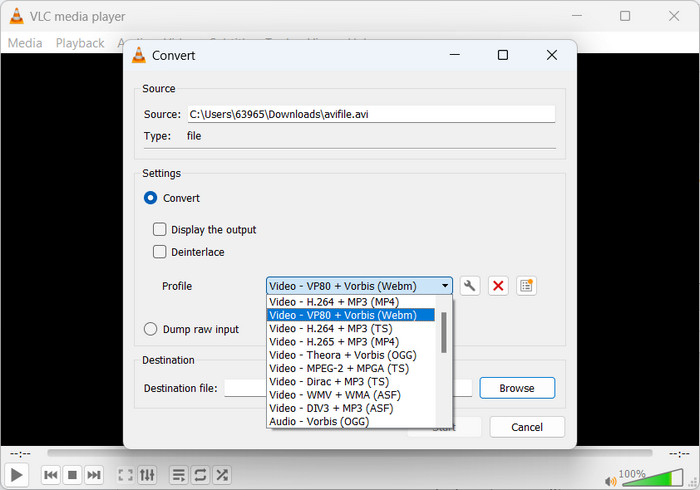Click the Source path field
Screen dimensions: 700x490
pos(371,114)
